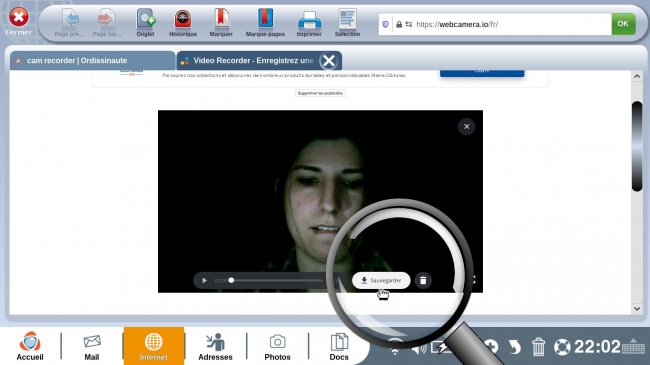Click the video progress slider handle

[x=231, y=280]
